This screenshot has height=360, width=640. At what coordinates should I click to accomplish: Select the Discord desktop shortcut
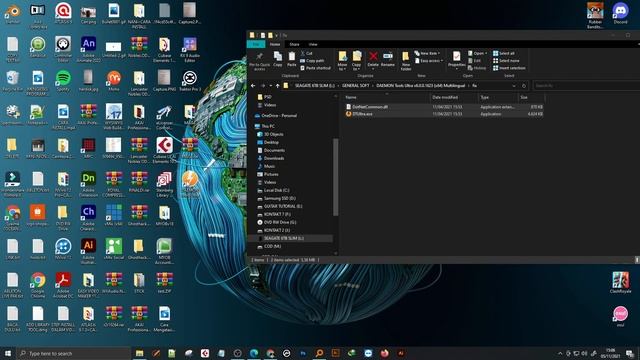coord(620,14)
